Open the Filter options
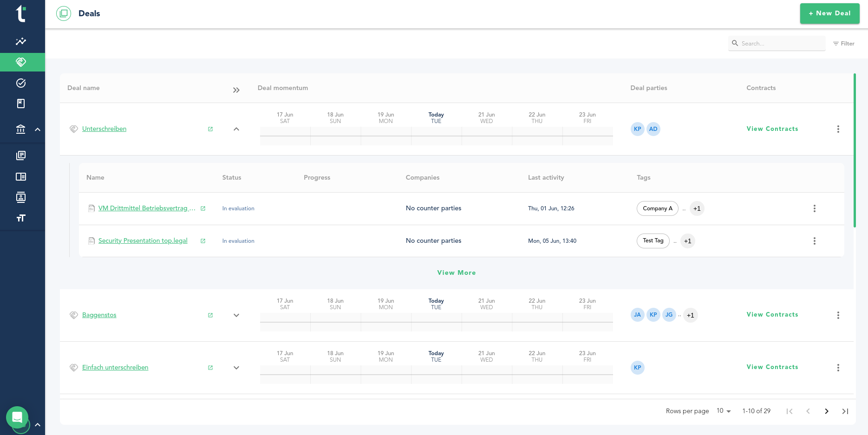The height and width of the screenshot is (435, 868). click(844, 43)
